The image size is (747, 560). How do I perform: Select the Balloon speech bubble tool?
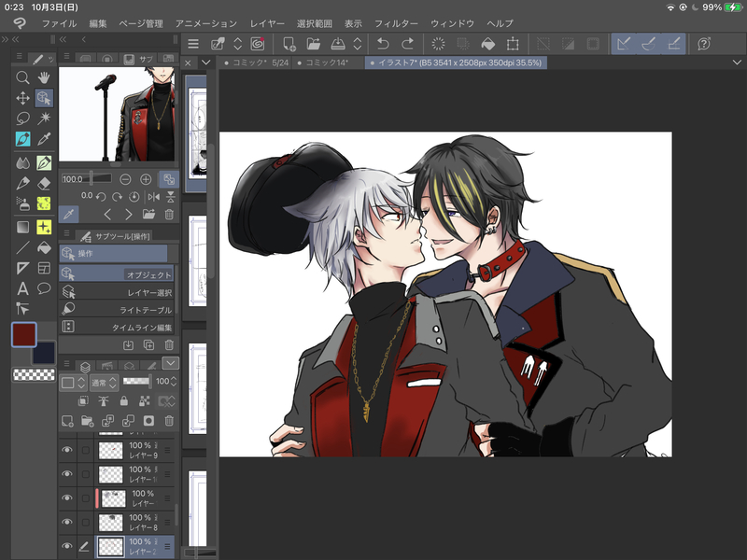(x=44, y=288)
